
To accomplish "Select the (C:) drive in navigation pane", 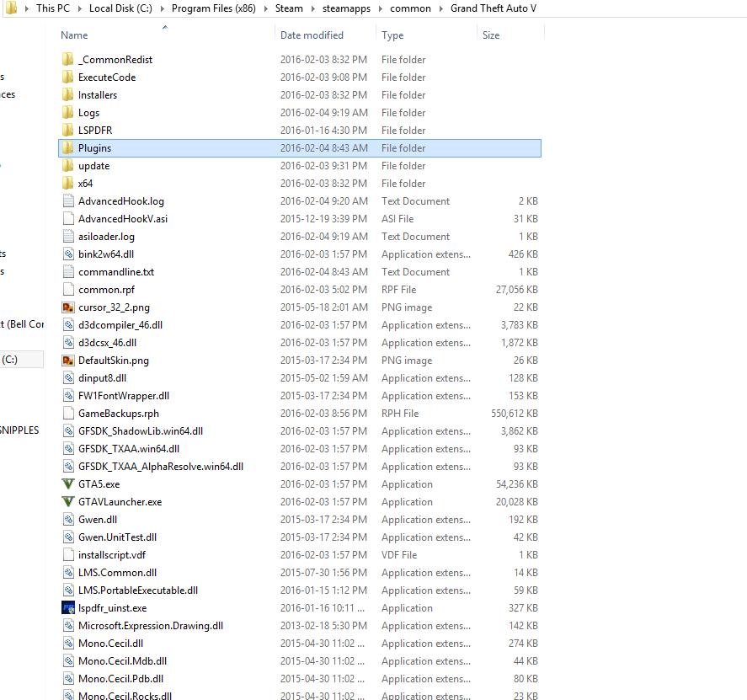I will pyautogui.click(x=21, y=360).
